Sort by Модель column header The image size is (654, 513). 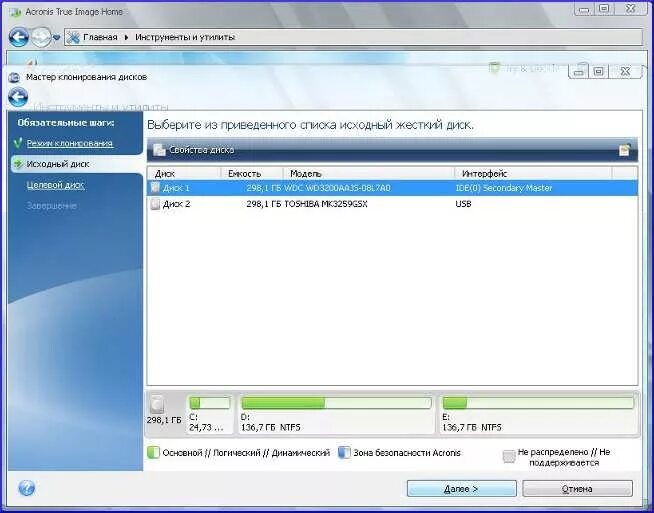(369, 174)
